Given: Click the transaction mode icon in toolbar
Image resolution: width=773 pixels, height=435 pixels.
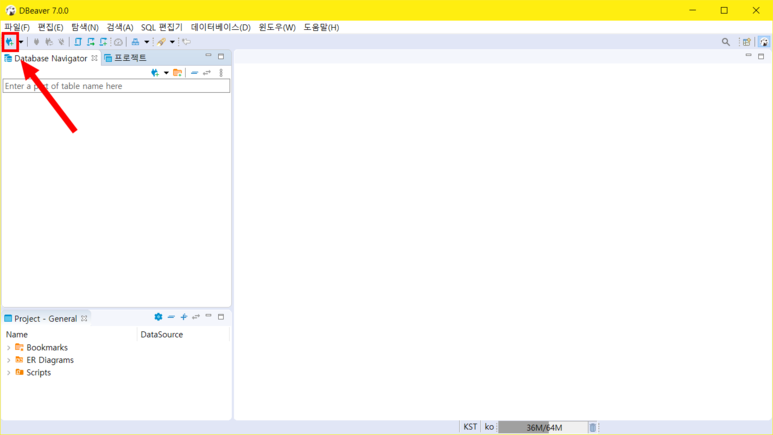Looking at the screenshot, I should 135,42.
